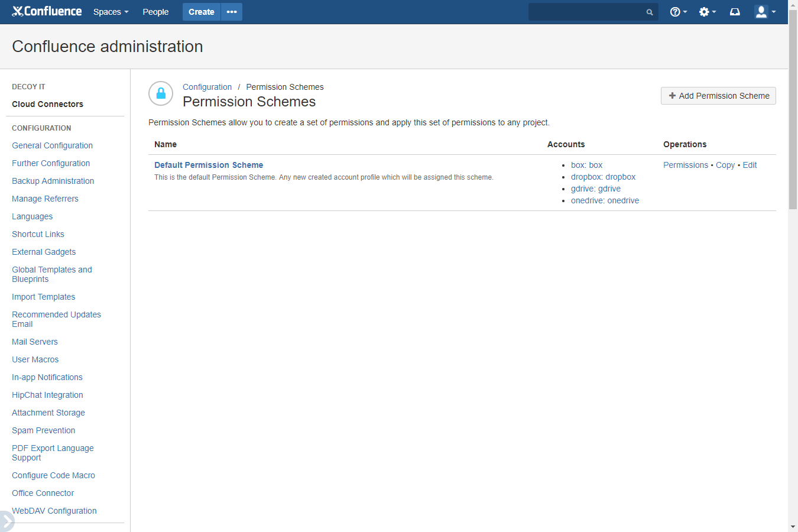This screenshot has height=532, width=798.
Task: Open User Macros in sidebar
Action: pos(35,359)
